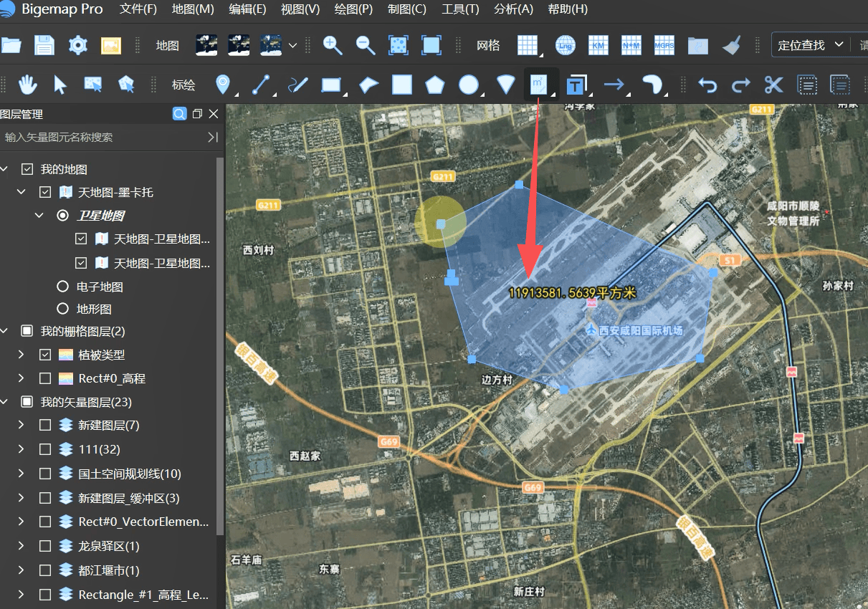Image resolution: width=868 pixels, height=609 pixels.
Task: Select the hand pan tool
Action: [x=27, y=85]
